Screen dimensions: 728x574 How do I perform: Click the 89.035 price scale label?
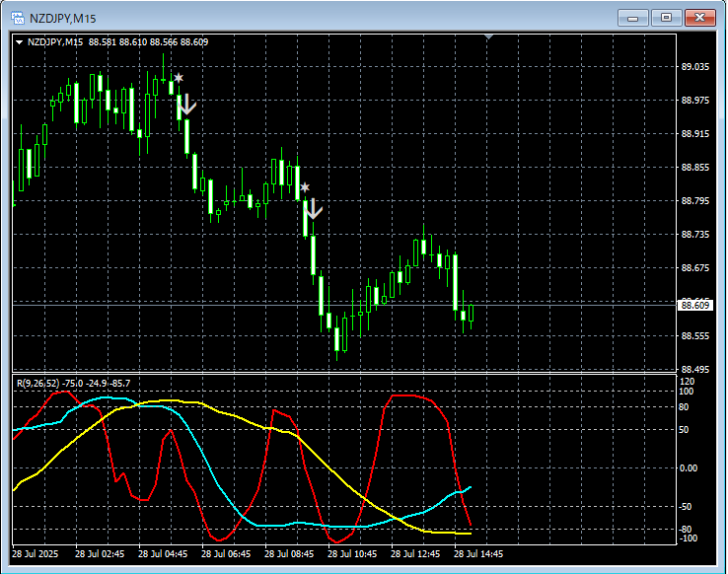click(695, 67)
